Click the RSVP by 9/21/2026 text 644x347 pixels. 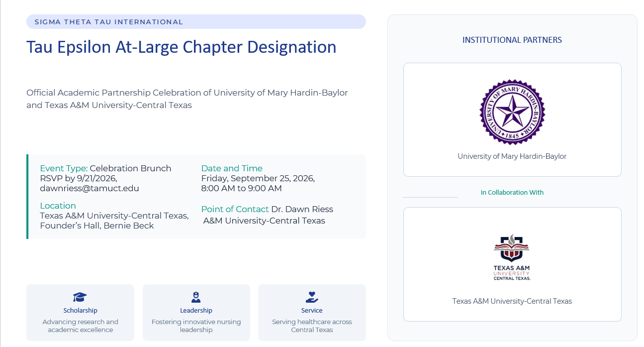click(x=79, y=178)
